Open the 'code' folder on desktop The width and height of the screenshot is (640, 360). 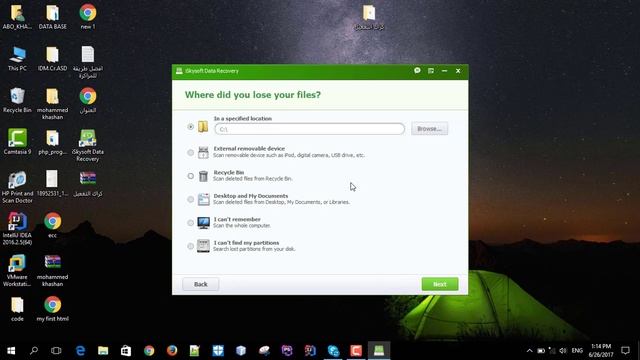tap(17, 309)
